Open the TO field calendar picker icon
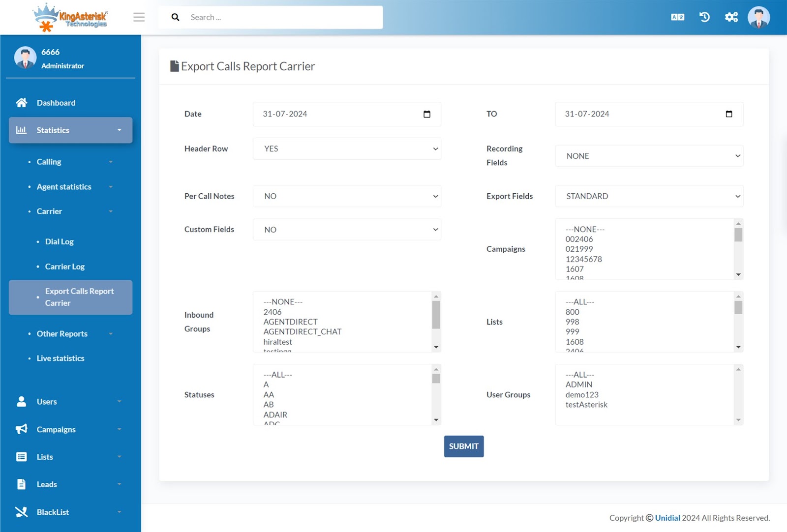 pyautogui.click(x=729, y=114)
